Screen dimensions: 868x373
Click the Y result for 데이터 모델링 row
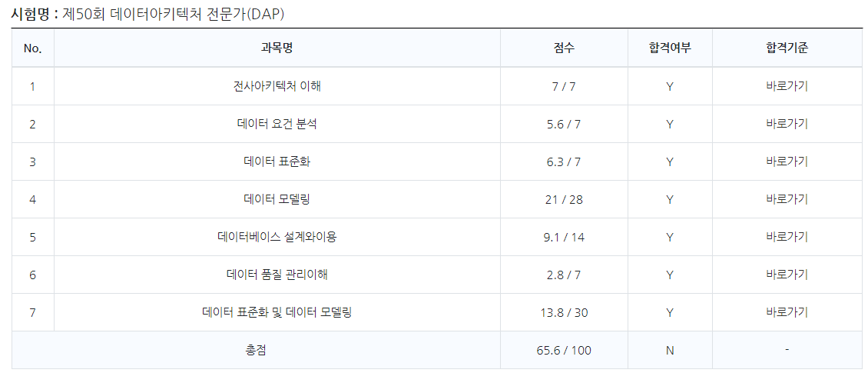pos(670,199)
